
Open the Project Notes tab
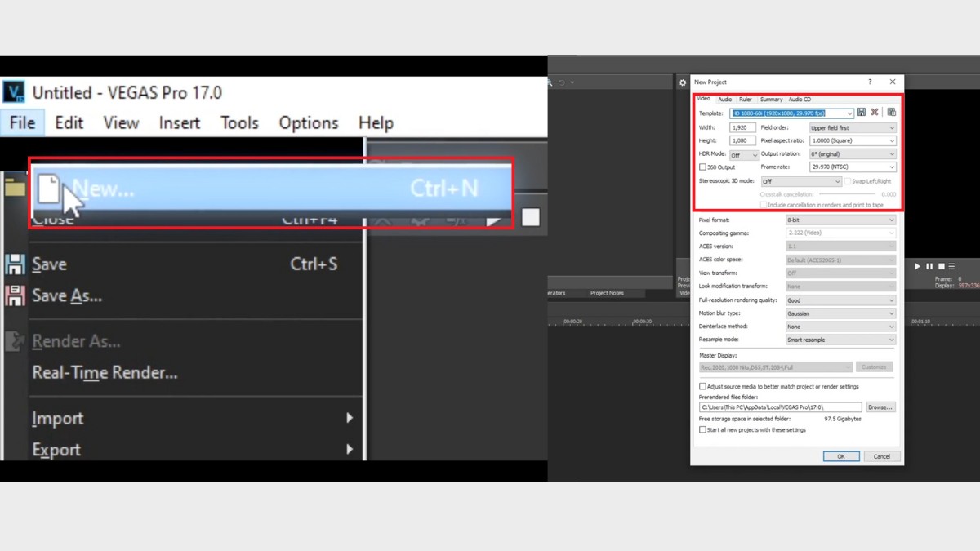[x=607, y=293]
